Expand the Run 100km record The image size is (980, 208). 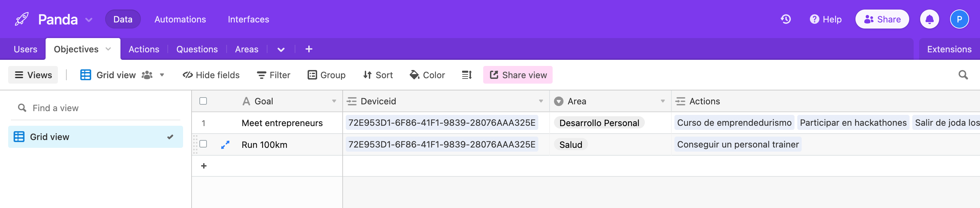point(225,144)
